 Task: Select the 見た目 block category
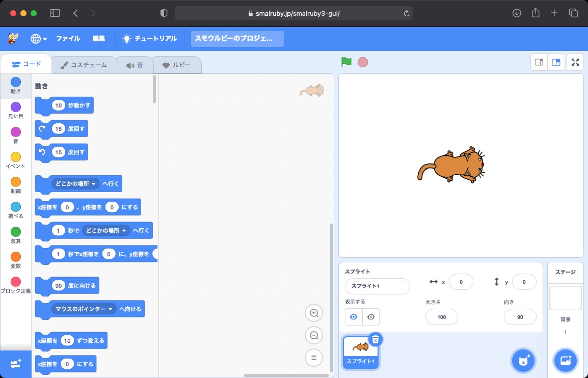(x=16, y=111)
